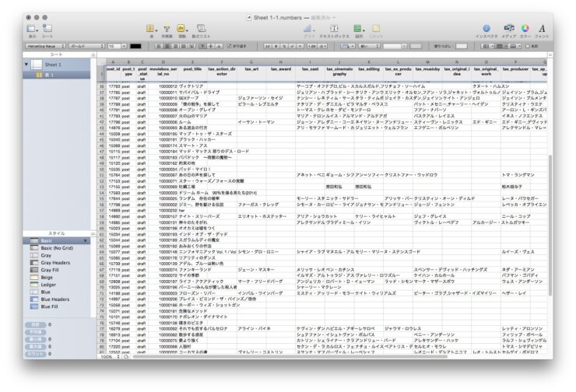This screenshot has height=392, width=576.
Task: Click the vertical scrollbar of the table
Action: [x=550, y=225]
